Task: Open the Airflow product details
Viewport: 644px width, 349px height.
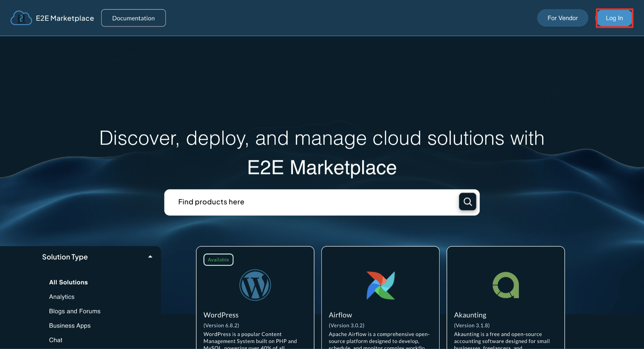Action: pyautogui.click(x=340, y=315)
